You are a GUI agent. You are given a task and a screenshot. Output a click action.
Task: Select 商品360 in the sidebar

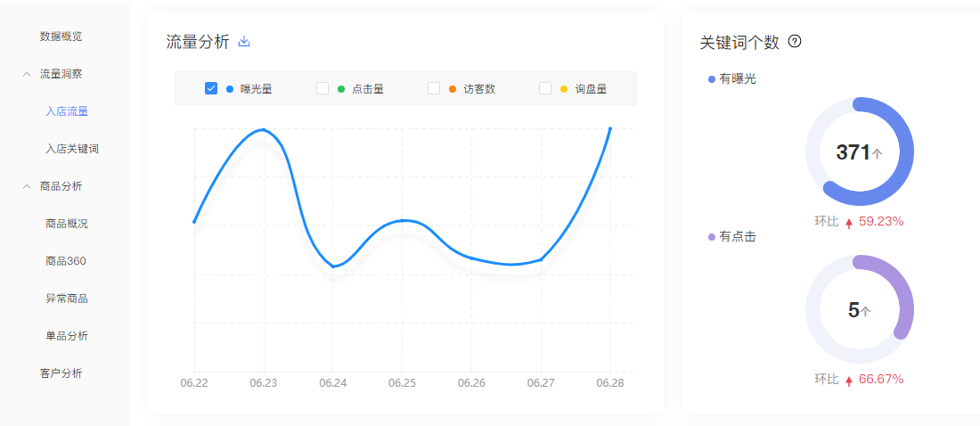tap(66, 261)
